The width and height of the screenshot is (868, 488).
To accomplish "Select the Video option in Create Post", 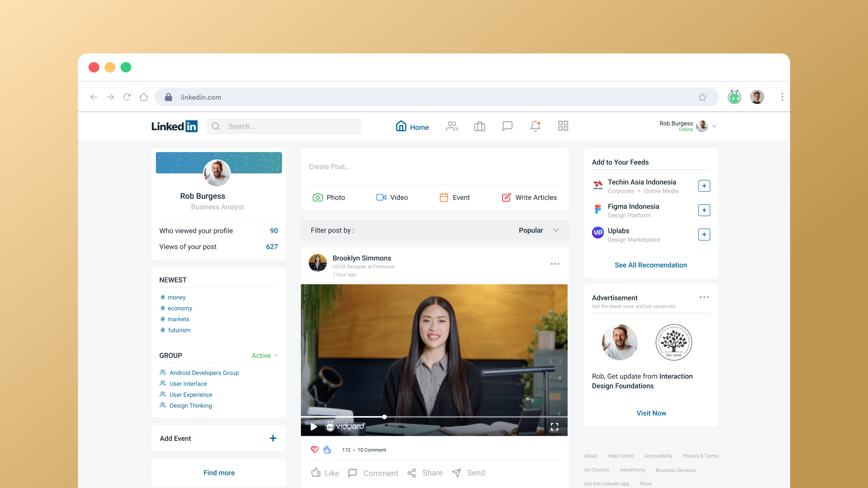I will pos(392,197).
